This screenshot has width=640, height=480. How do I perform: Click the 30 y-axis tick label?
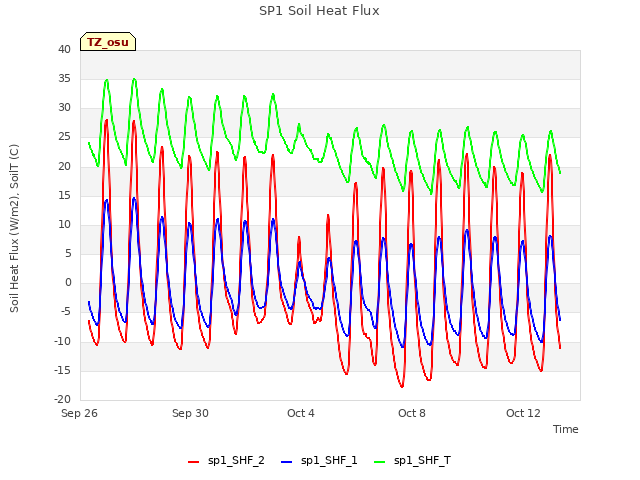[x=64, y=108]
